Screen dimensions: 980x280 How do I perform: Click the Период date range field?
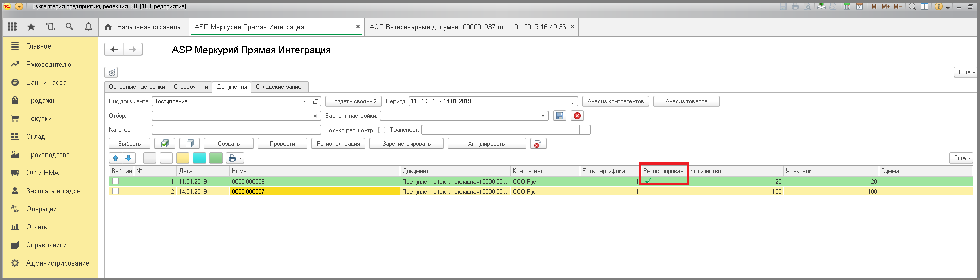pyautogui.click(x=488, y=101)
